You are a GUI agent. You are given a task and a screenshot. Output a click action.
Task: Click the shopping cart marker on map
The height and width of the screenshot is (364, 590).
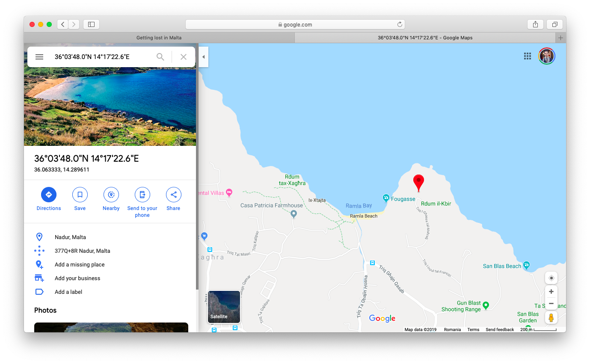(204, 236)
